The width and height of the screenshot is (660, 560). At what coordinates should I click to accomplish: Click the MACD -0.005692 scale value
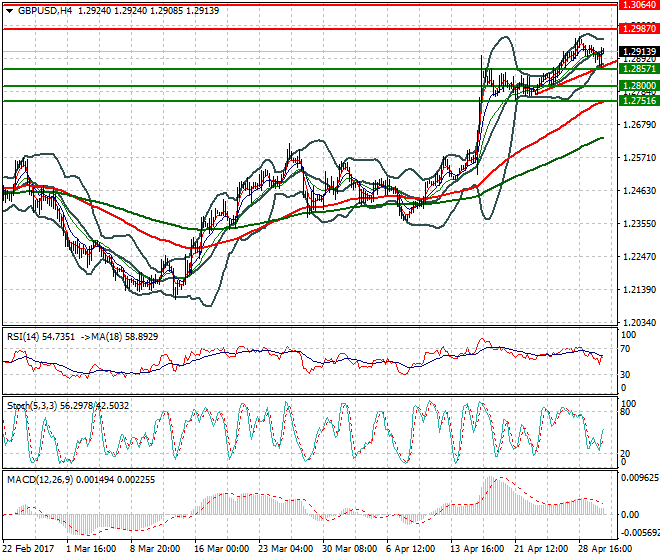point(640,533)
